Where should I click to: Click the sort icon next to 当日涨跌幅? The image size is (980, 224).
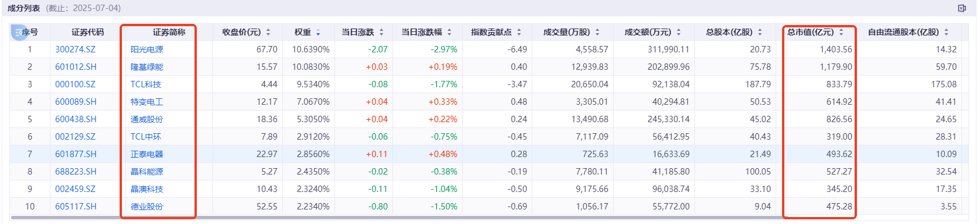point(449,32)
